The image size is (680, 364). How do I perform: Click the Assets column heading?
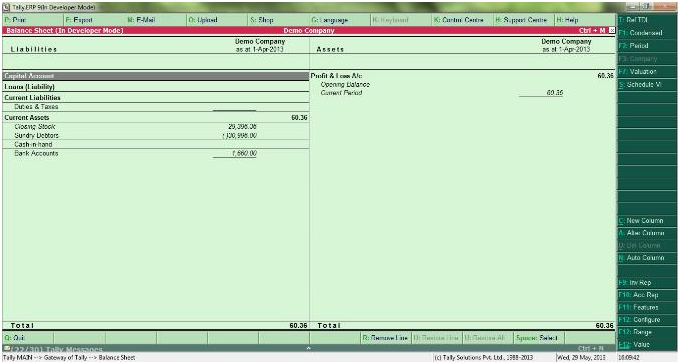coord(330,49)
